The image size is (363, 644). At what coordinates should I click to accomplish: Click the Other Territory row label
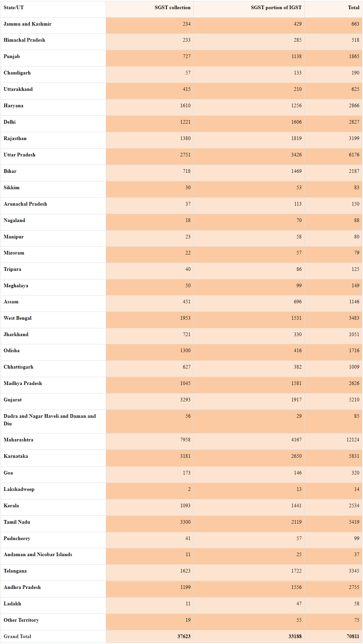point(21,620)
